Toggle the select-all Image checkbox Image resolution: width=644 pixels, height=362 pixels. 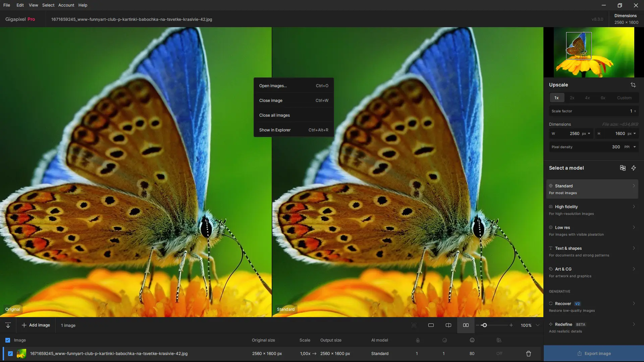[8, 340]
